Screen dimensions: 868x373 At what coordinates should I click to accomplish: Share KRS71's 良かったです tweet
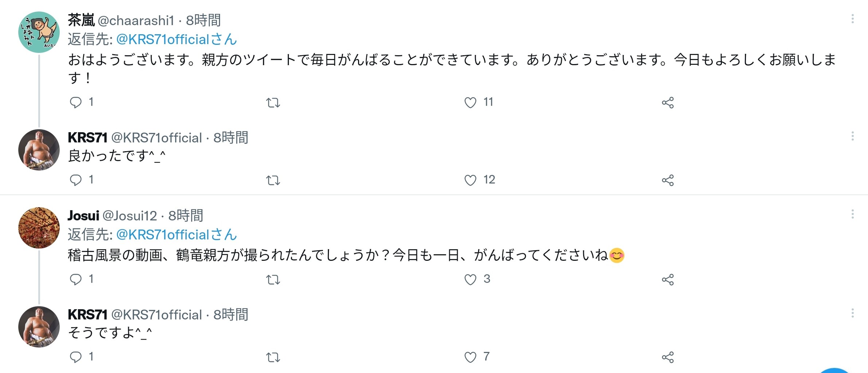(x=668, y=180)
